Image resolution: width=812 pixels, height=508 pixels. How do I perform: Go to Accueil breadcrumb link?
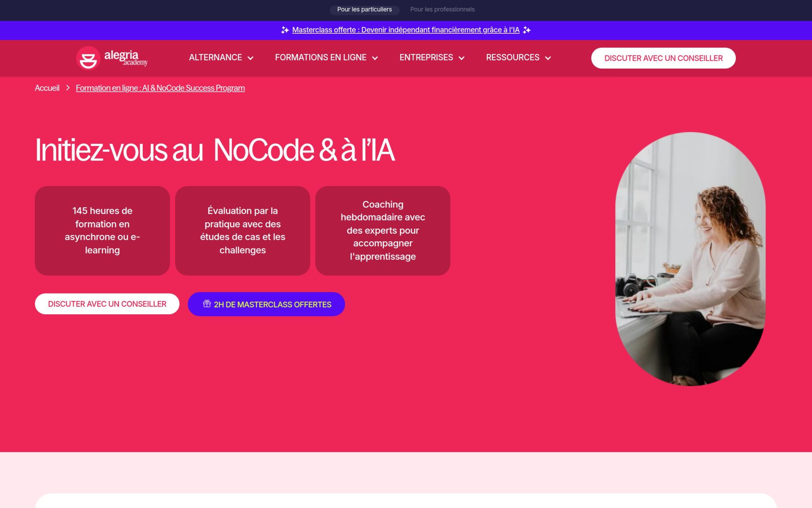[47, 88]
